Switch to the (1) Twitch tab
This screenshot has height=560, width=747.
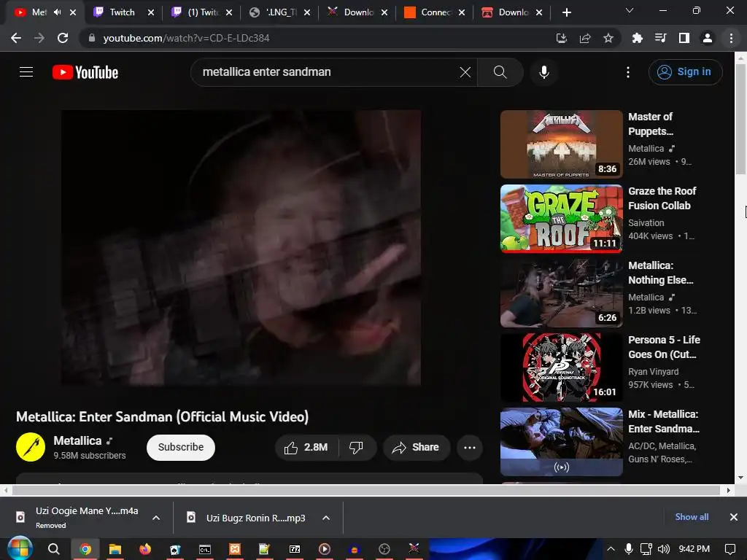(x=201, y=12)
